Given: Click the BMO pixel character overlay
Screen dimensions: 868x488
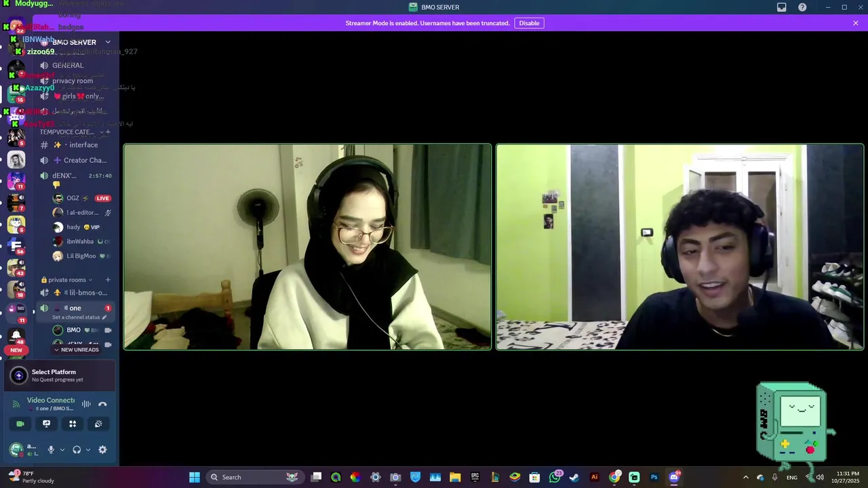Looking at the screenshot, I should click(795, 428).
